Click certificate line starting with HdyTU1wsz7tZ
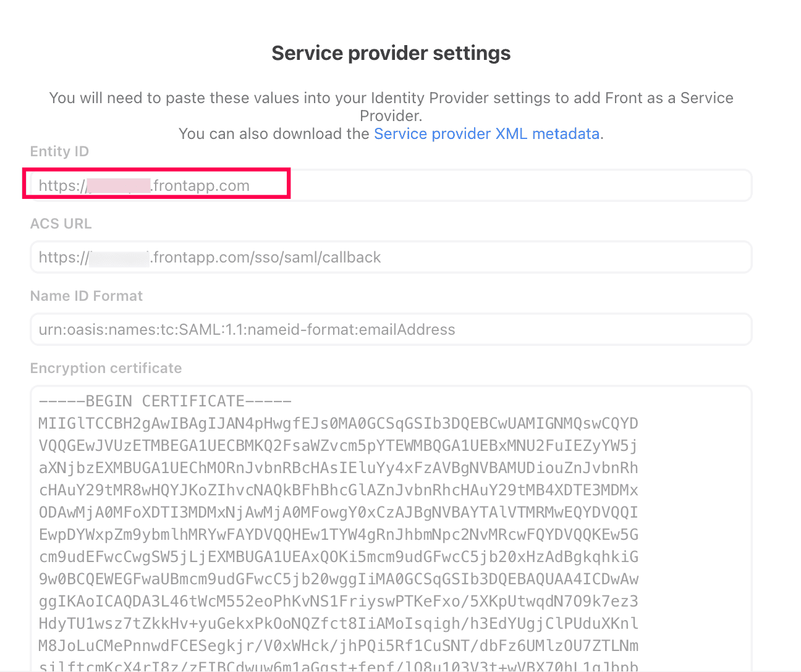Image resolution: width=801 pixels, height=672 pixels. 338,624
